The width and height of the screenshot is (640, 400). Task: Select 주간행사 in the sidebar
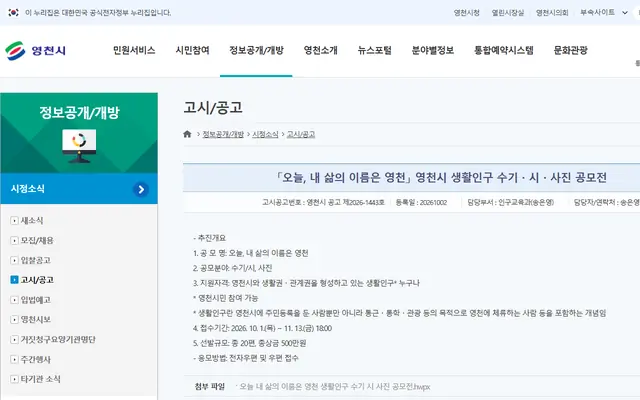click(x=36, y=359)
